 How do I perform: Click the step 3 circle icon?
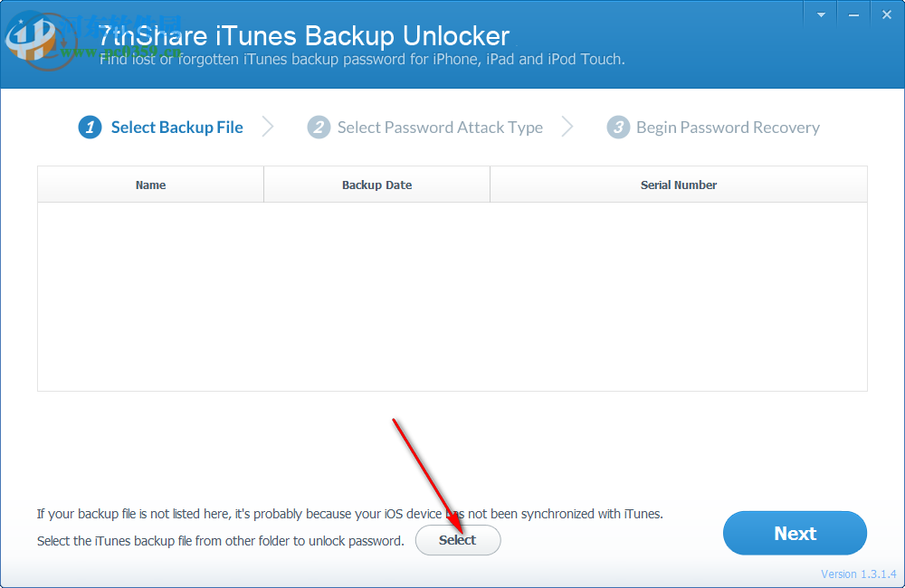pos(618,128)
